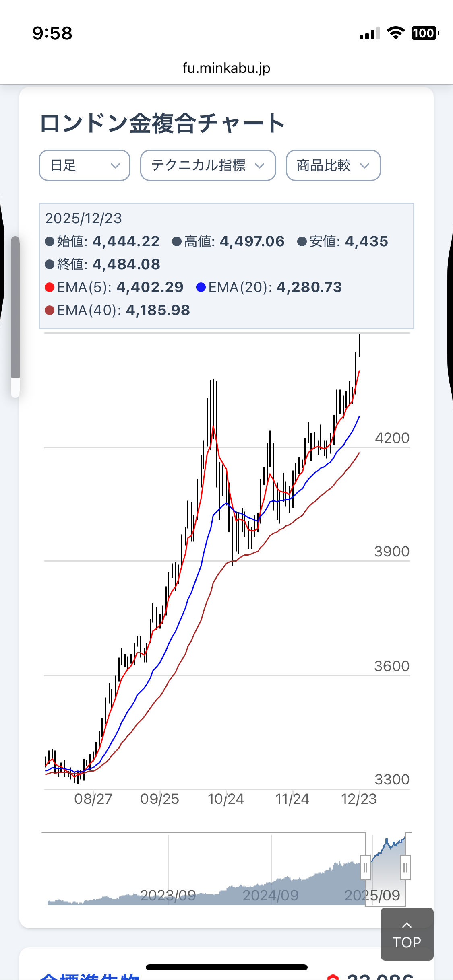Click the right range slider handle
The height and width of the screenshot is (980, 453).
[405, 868]
